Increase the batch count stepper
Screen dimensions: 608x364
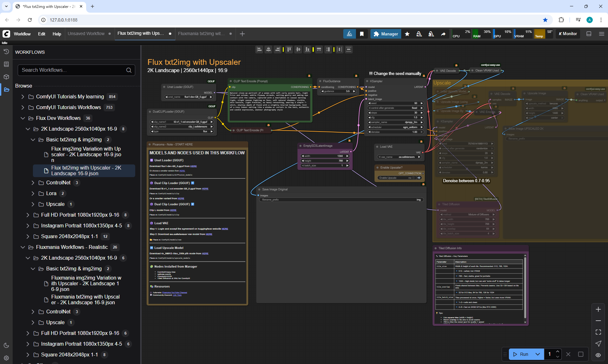[558, 352]
